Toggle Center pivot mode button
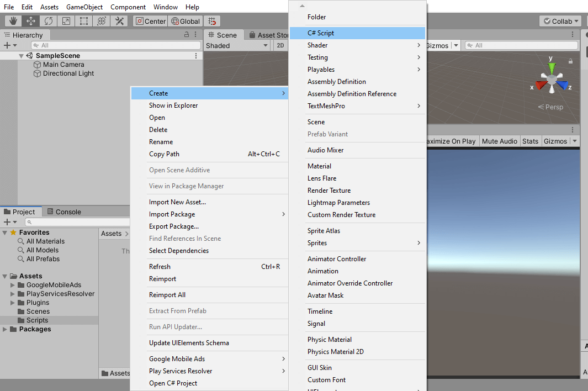Image resolution: width=588 pixels, height=391 pixels. [x=150, y=21]
